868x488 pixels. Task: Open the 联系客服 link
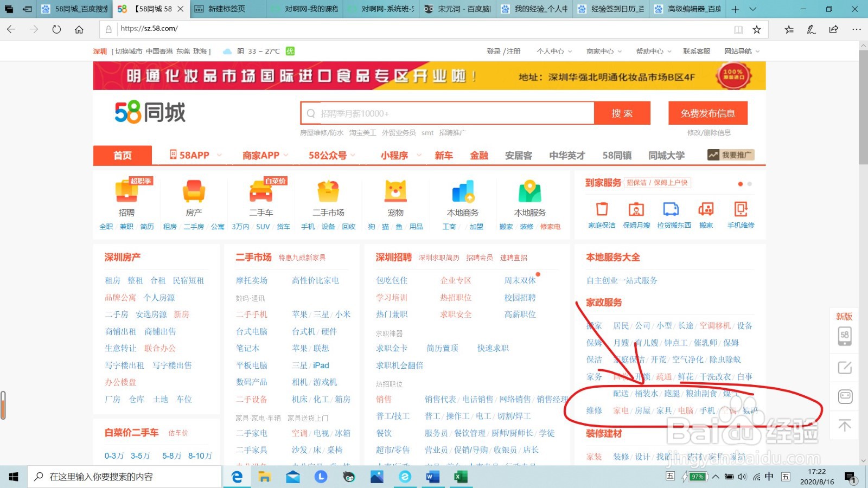tap(697, 52)
